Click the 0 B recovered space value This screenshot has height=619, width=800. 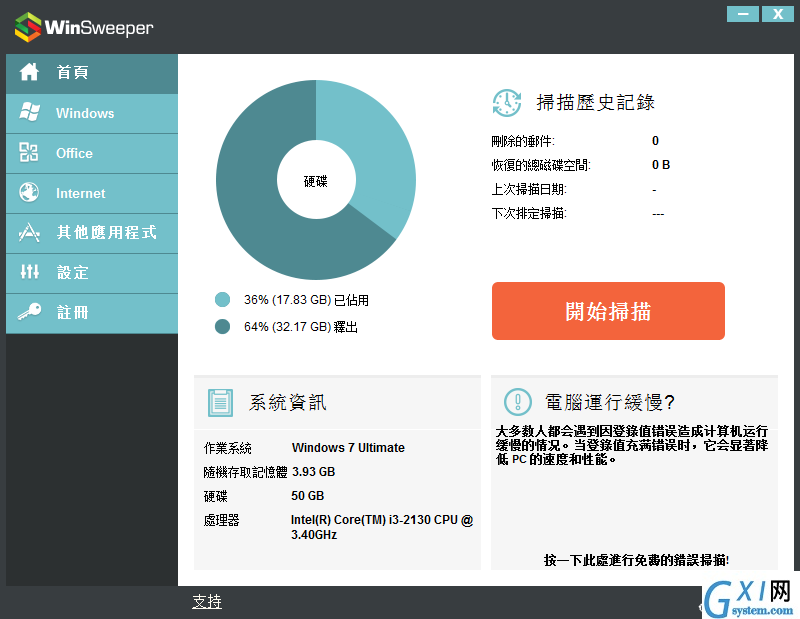coord(661,165)
